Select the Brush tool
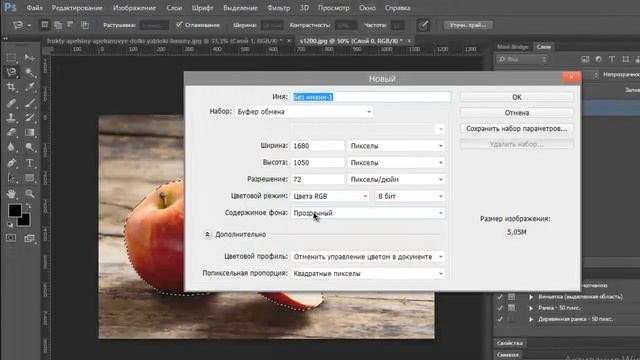Screen dimensions: 640x360 pyautogui.click(x=30, y=102)
